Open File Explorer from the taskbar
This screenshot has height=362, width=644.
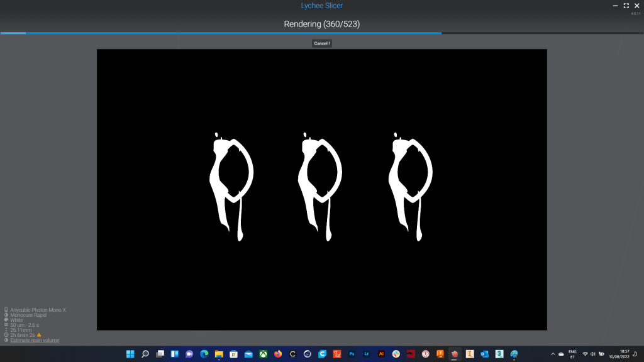click(x=219, y=354)
